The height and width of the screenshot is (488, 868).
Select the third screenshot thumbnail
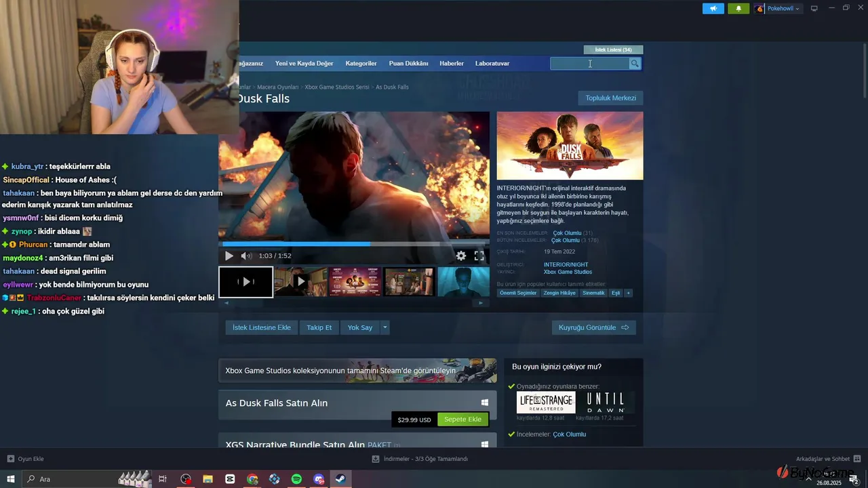pyautogui.click(x=355, y=282)
